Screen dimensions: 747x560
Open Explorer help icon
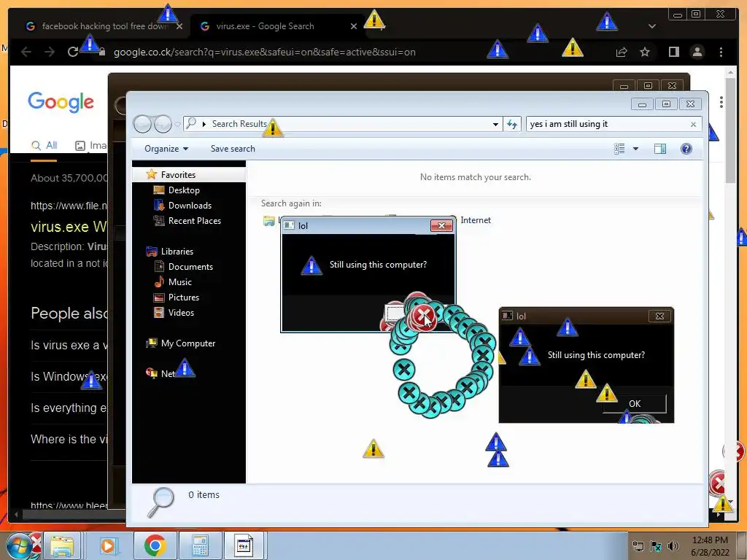(x=686, y=149)
